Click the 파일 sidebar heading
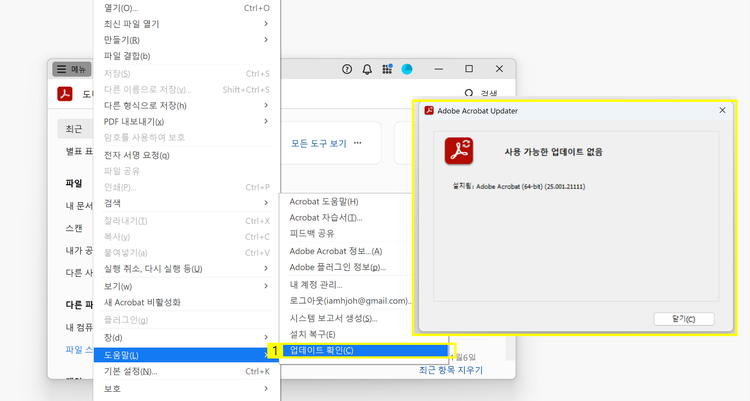Screen dimensions: 750x401 (x=74, y=183)
